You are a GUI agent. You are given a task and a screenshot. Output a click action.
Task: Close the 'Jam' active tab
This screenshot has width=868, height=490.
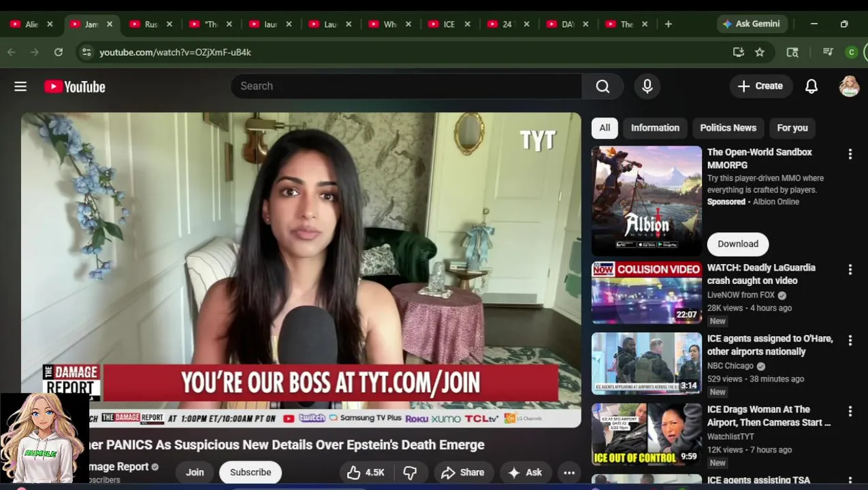(x=109, y=24)
